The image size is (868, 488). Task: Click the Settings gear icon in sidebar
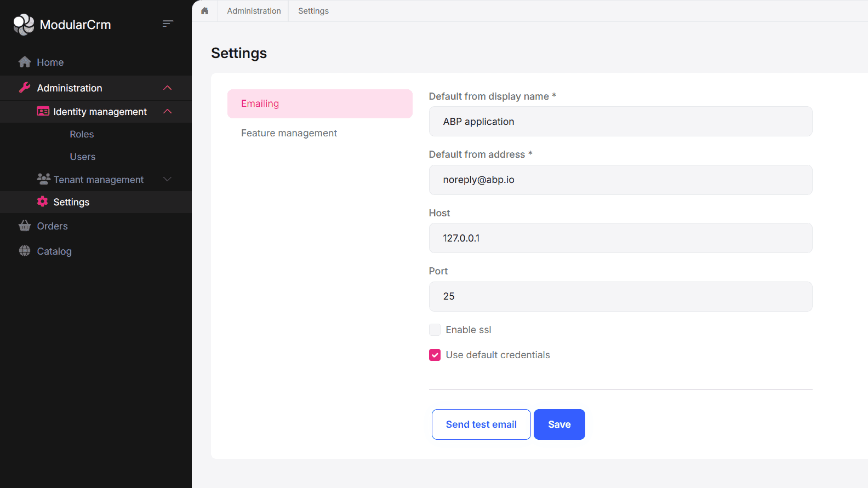click(x=43, y=202)
